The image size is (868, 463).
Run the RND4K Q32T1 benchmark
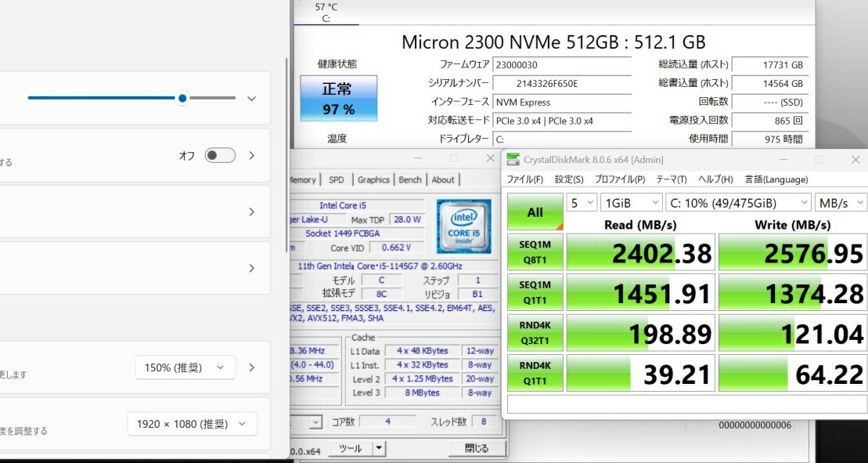point(535,332)
